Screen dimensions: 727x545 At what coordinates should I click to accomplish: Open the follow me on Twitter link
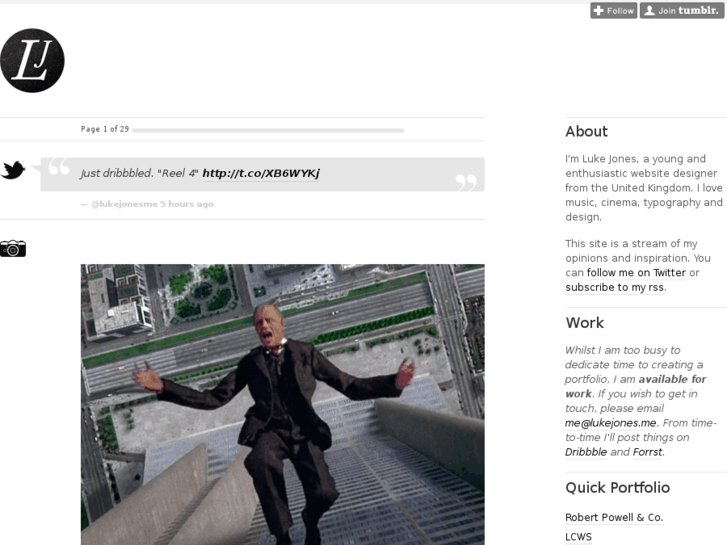636,273
